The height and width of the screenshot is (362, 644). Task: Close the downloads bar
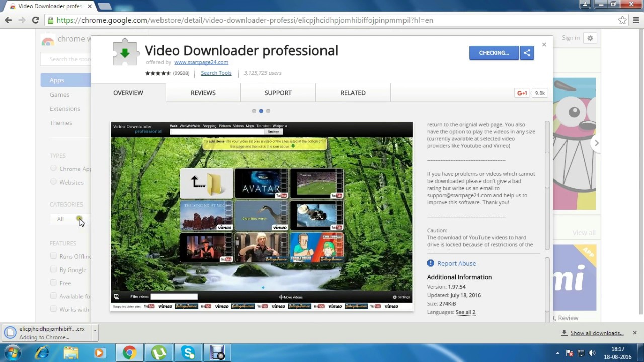(x=635, y=333)
